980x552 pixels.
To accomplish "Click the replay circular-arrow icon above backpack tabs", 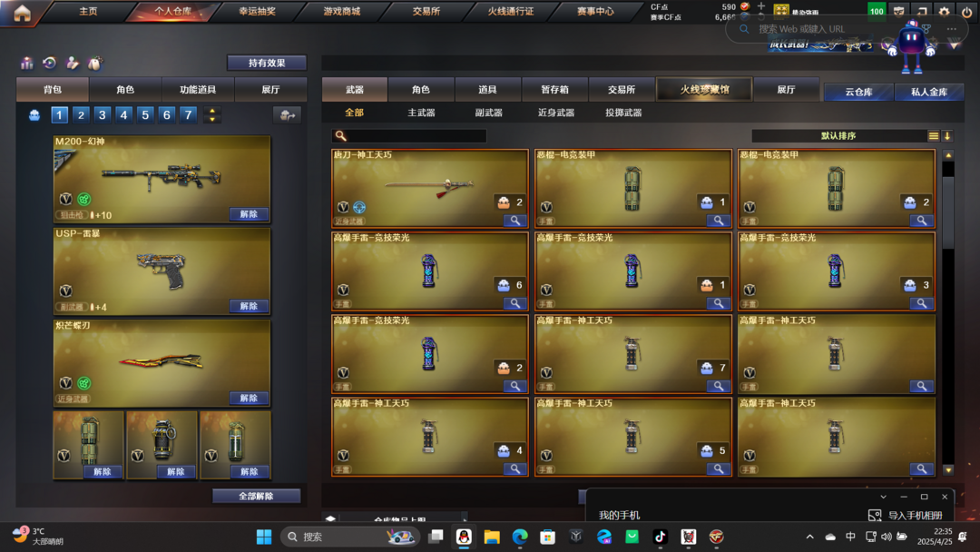I will click(x=49, y=63).
